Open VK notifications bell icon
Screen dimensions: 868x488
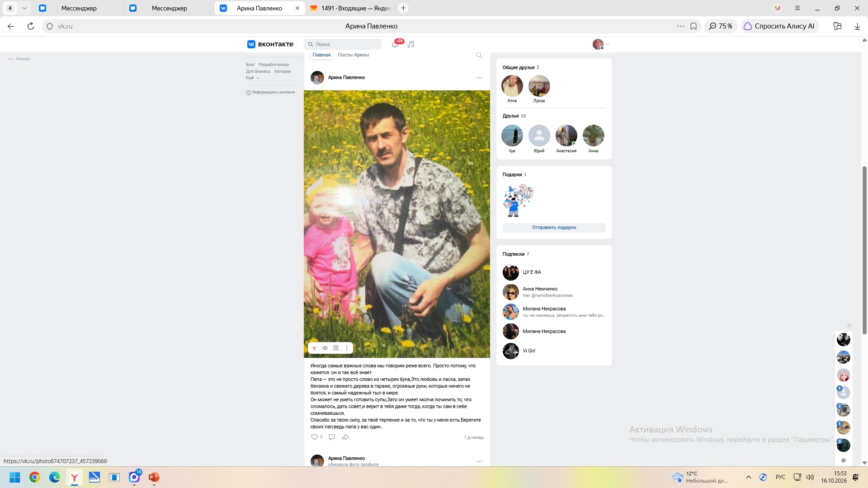[x=395, y=44]
